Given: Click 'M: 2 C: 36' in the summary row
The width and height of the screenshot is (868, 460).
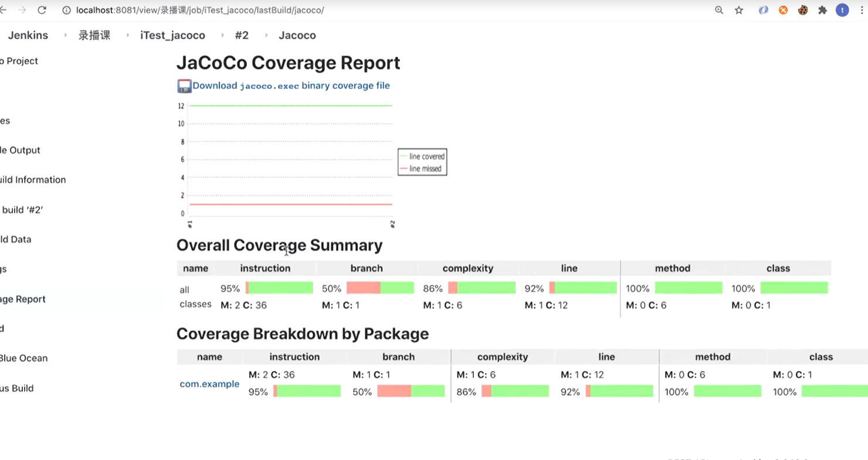Looking at the screenshot, I should coord(243,305).
